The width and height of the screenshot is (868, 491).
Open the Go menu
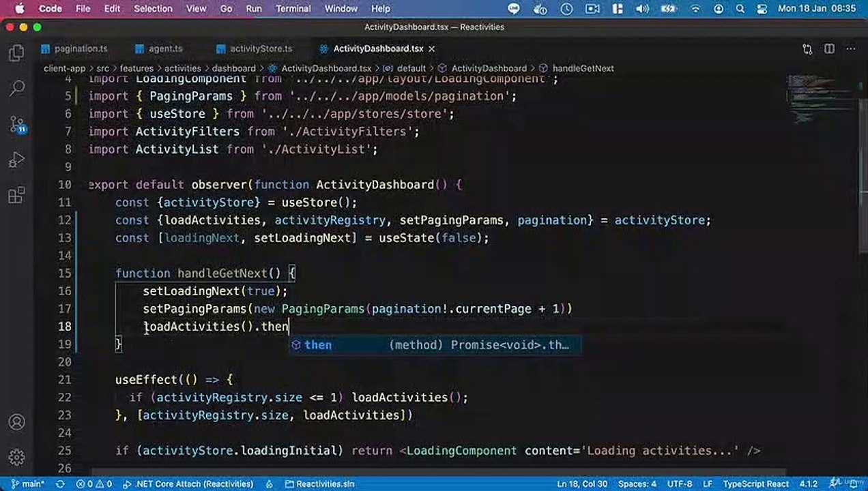click(x=226, y=9)
